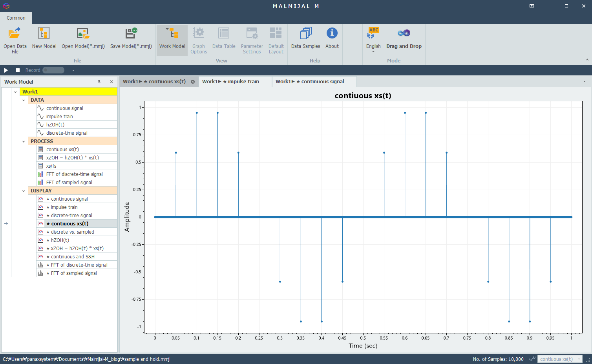Open ★ FFT of sampled signal display
592x364 pixels.
point(77,273)
